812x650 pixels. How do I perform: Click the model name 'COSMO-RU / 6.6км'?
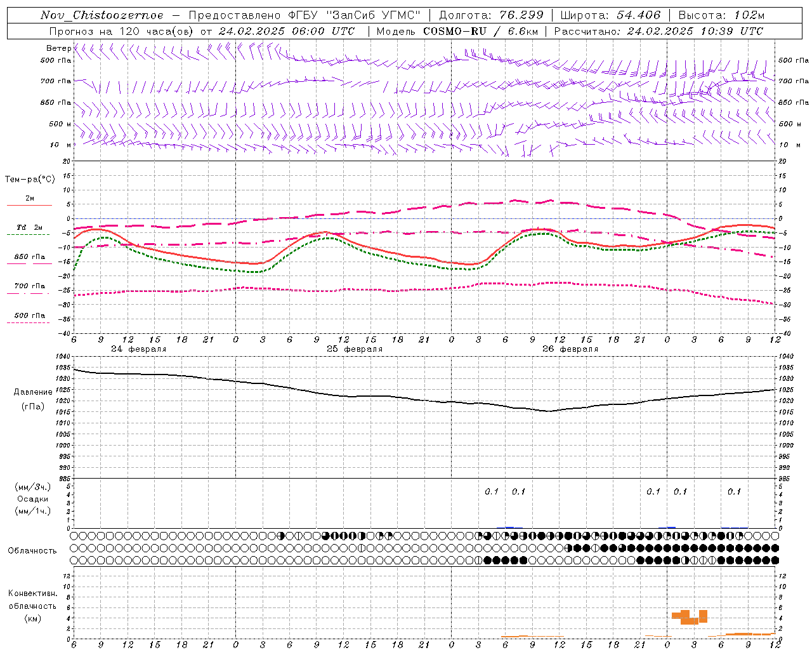point(480,31)
